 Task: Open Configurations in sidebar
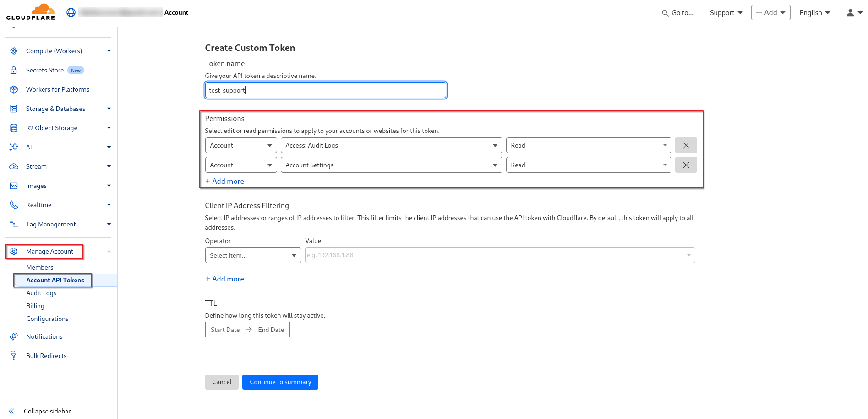click(x=47, y=319)
